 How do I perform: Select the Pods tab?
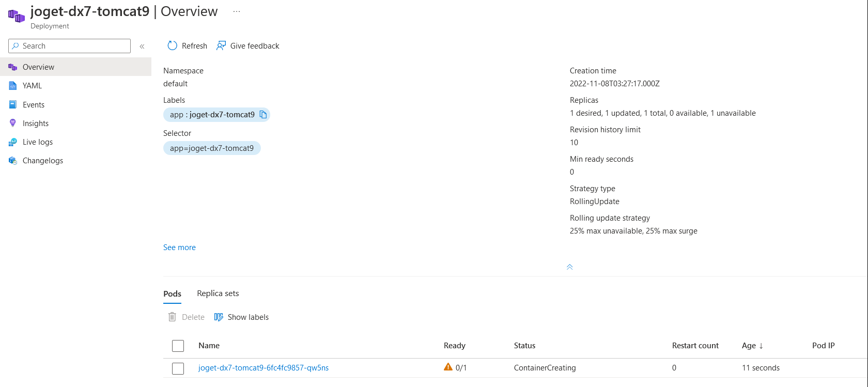[x=172, y=294]
